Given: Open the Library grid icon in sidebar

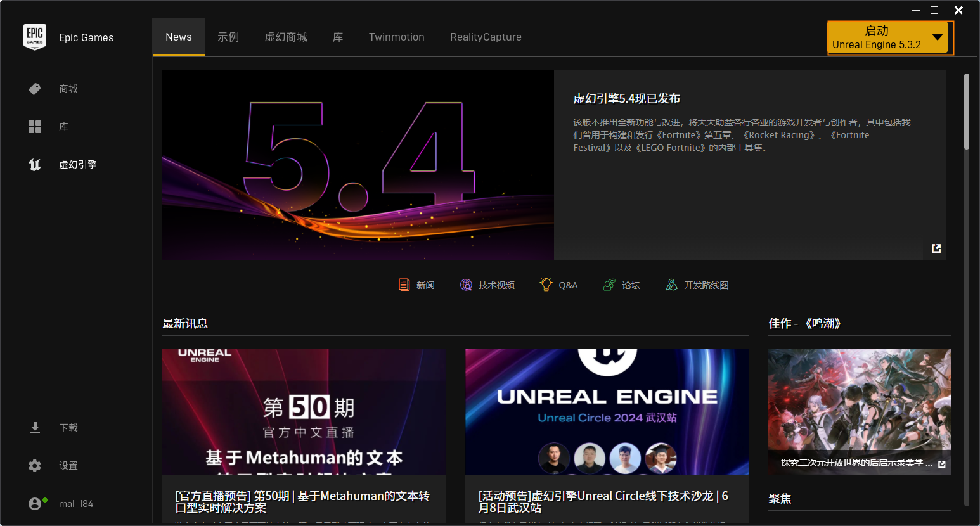Looking at the screenshot, I should pyautogui.click(x=35, y=127).
